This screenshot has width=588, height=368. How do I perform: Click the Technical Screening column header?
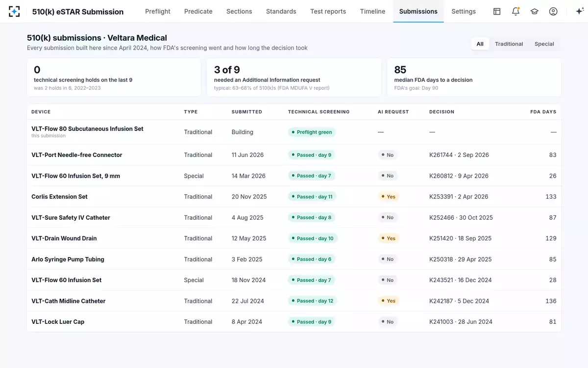click(319, 112)
